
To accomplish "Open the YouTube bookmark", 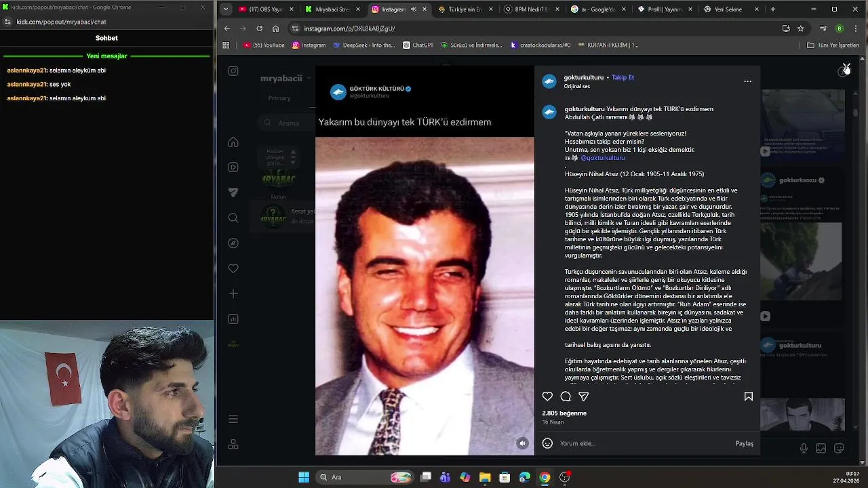I will pyautogui.click(x=263, y=45).
